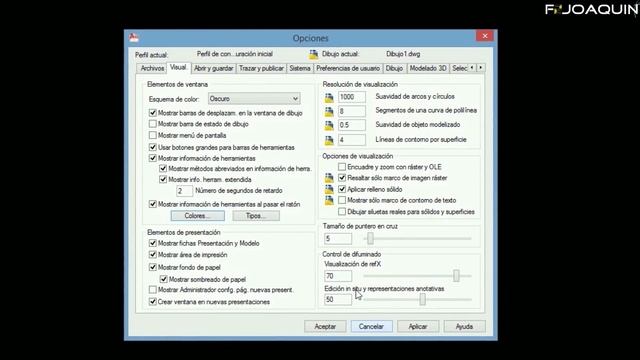Click the Suavidad de objeto modelizado field (0.5)
The height and width of the screenshot is (360, 640).
coord(351,125)
